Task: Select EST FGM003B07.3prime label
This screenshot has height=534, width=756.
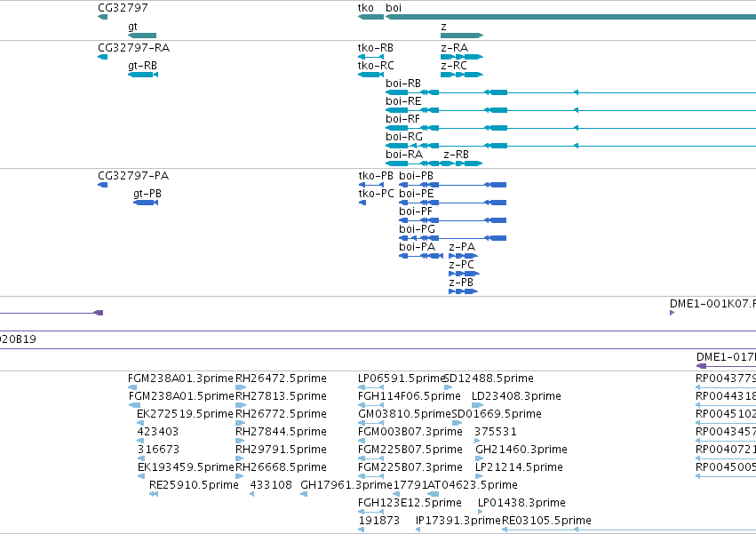Action: [410, 432]
